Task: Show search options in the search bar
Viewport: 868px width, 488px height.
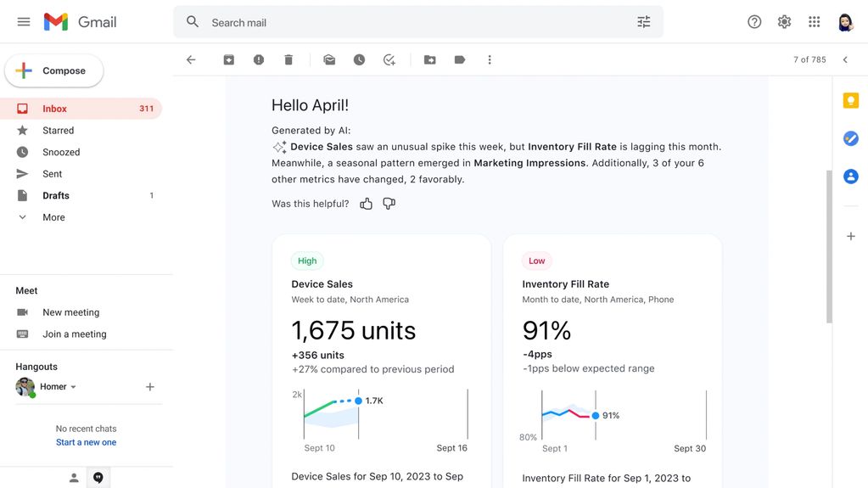Action: pos(643,22)
